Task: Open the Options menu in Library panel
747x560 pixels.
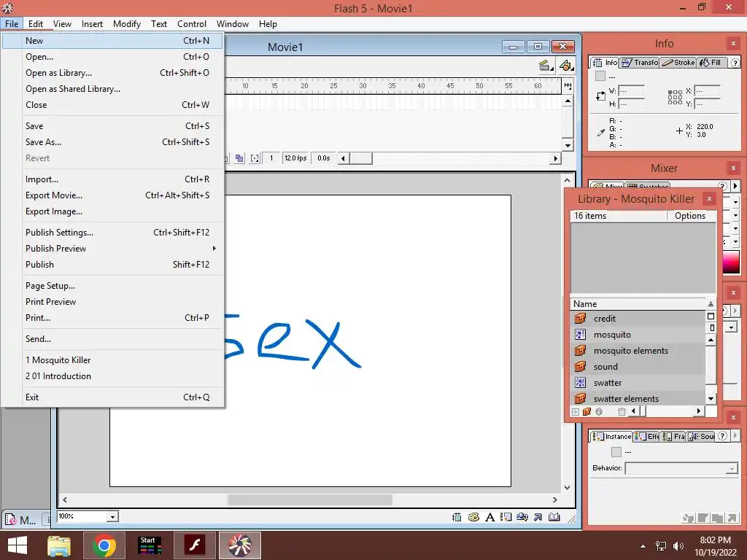Action: pyautogui.click(x=690, y=216)
